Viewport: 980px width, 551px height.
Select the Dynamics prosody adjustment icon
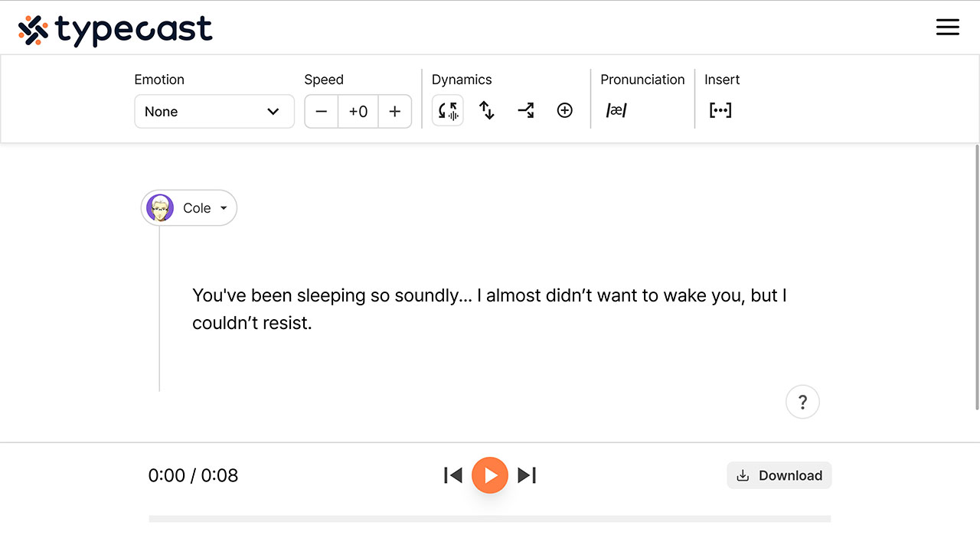(x=447, y=110)
